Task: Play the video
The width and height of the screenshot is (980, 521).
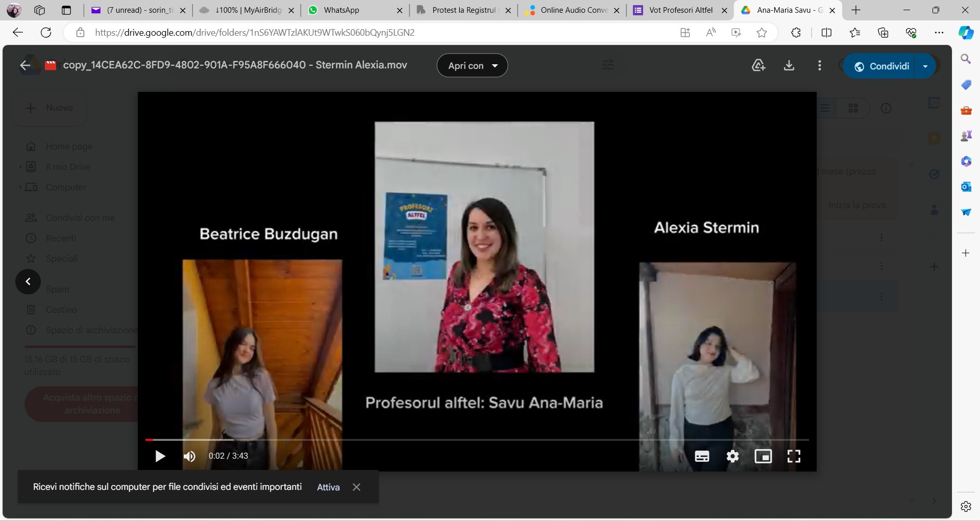Action: (160, 456)
